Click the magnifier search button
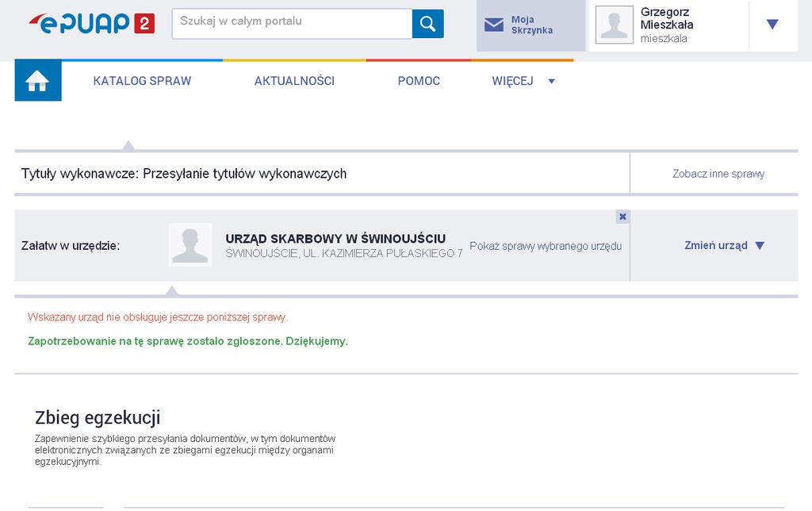This screenshot has width=812, height=511. coord(427,24)
